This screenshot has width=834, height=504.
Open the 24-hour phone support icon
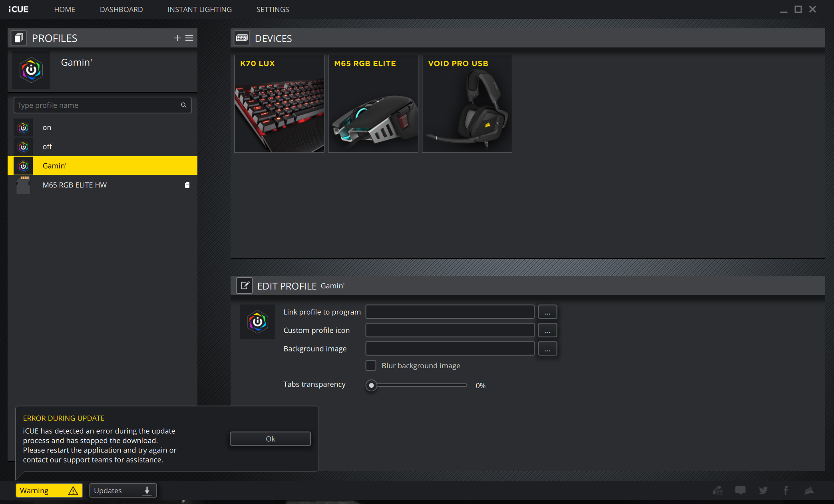[718, 490]
